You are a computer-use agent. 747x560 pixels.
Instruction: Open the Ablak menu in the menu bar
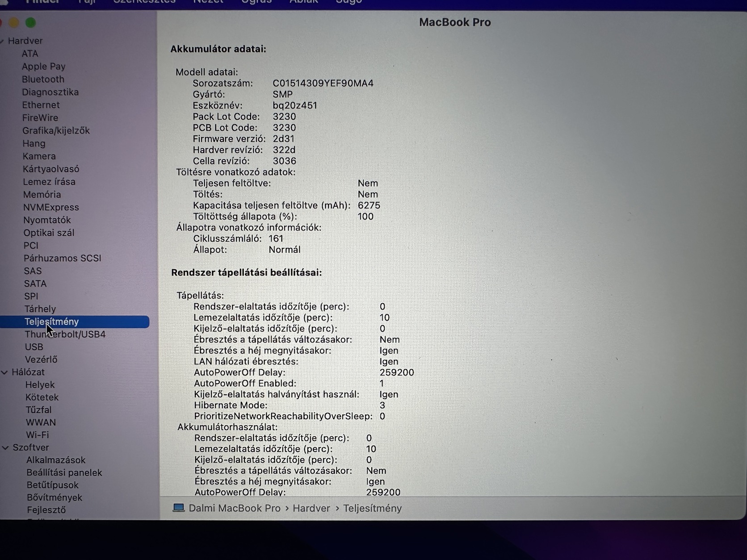pos(304,2)
